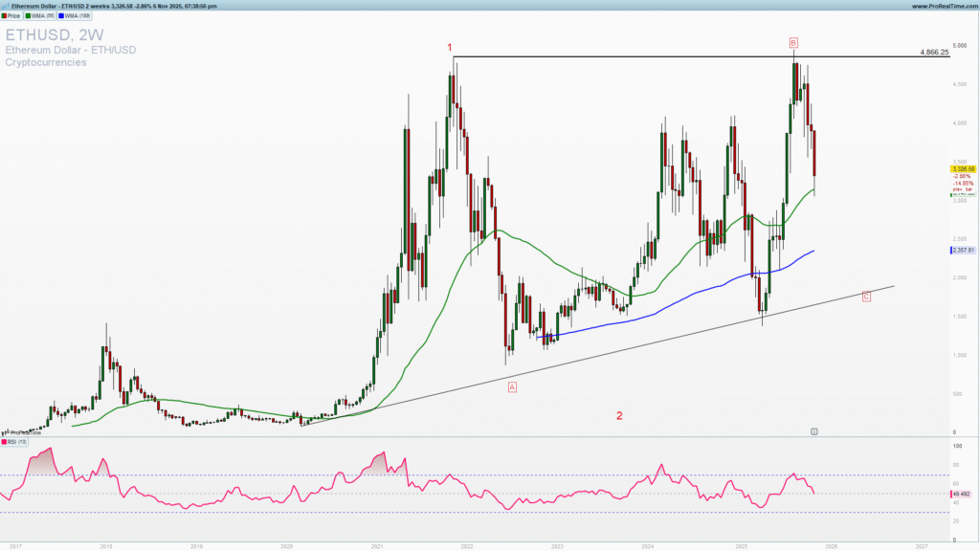Click the chart icon in the window title bar
Screen dimensions: 980x551
[x=7, y=5]
